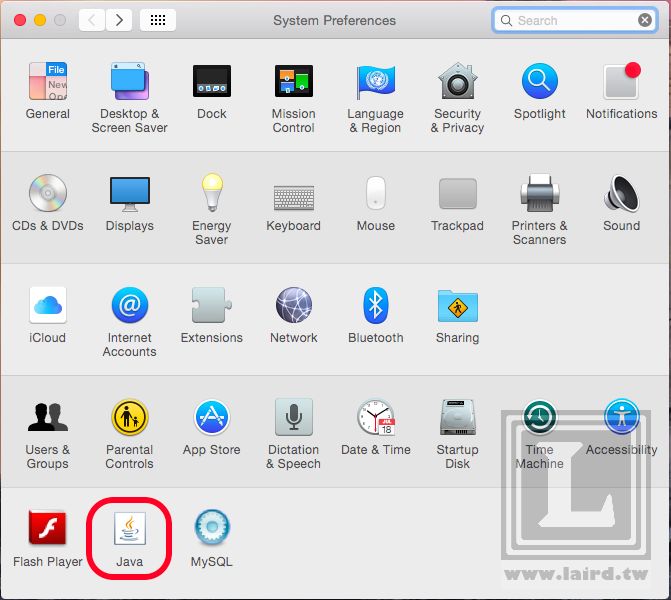
Task: Clear the search field text
Action: tap(645, 20)
